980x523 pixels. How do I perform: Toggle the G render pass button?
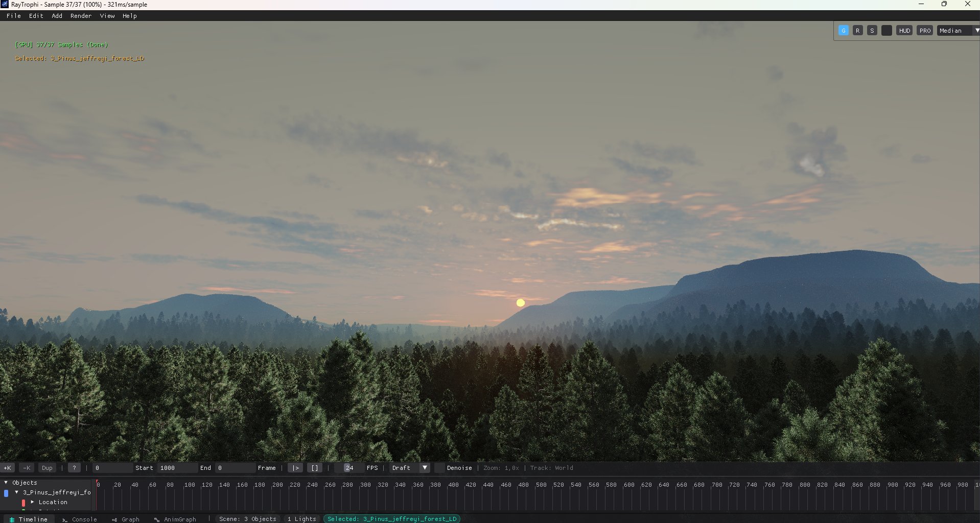[x=843, y=30]
